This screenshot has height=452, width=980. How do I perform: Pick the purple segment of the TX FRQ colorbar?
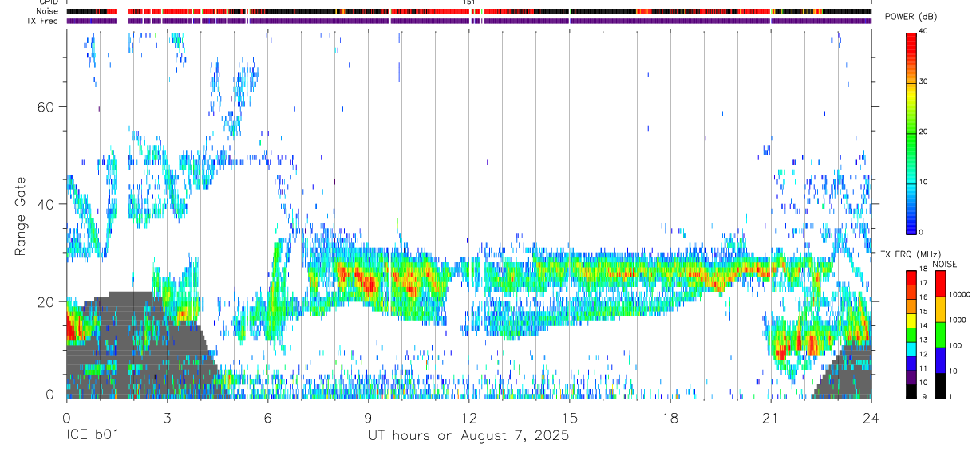pyautogui.click(x=911, y=377)
